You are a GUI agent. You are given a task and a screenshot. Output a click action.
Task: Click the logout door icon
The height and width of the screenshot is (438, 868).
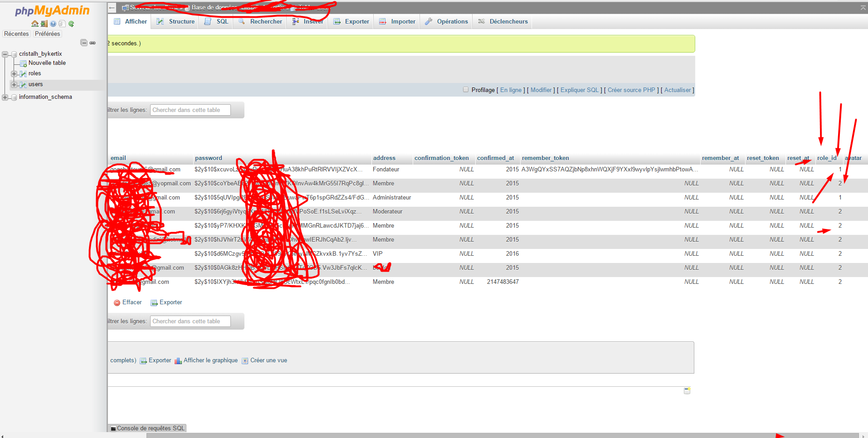44,24
